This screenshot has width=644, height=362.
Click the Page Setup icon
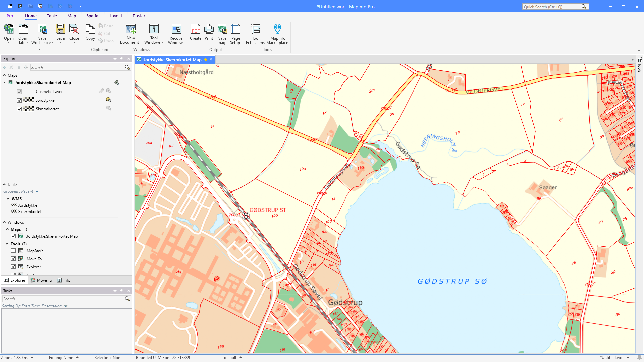pyautogui.click(x=235, y=29)
